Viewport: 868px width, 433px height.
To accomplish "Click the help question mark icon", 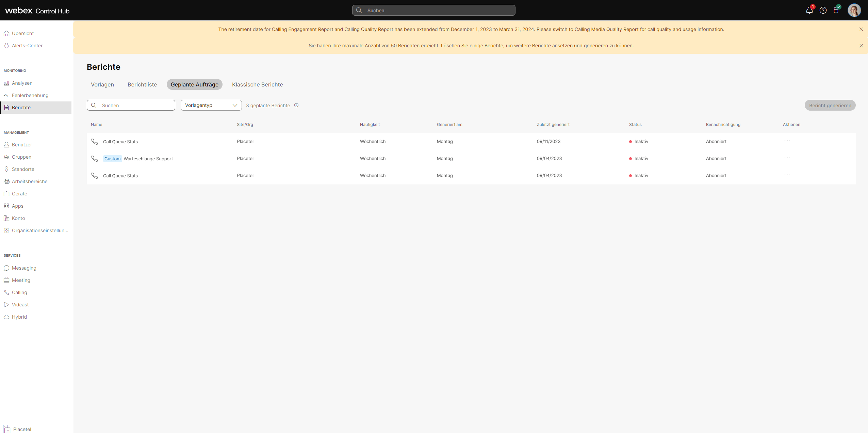I will (823, 11).
